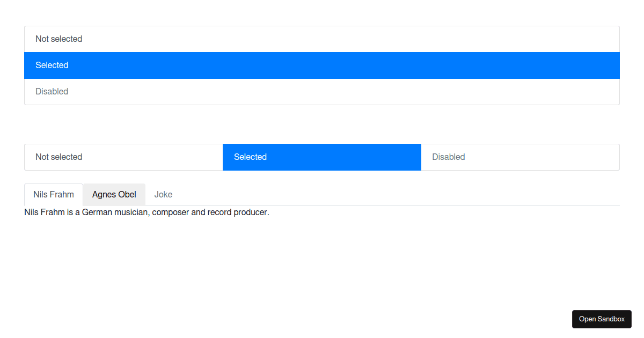The width and height of the screenshot is (644, 338).
Task: Select 'Not selected' in the vertical list
Action: [x=58, y=39]
